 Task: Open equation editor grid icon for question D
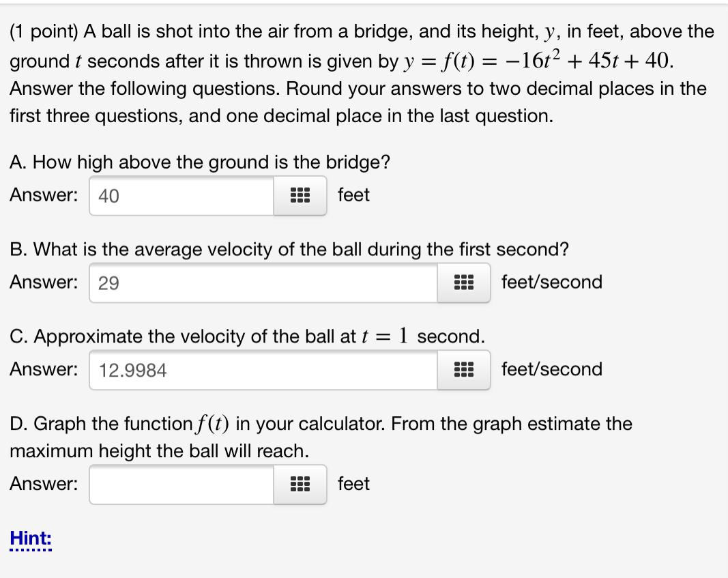[x=300, y=485]
